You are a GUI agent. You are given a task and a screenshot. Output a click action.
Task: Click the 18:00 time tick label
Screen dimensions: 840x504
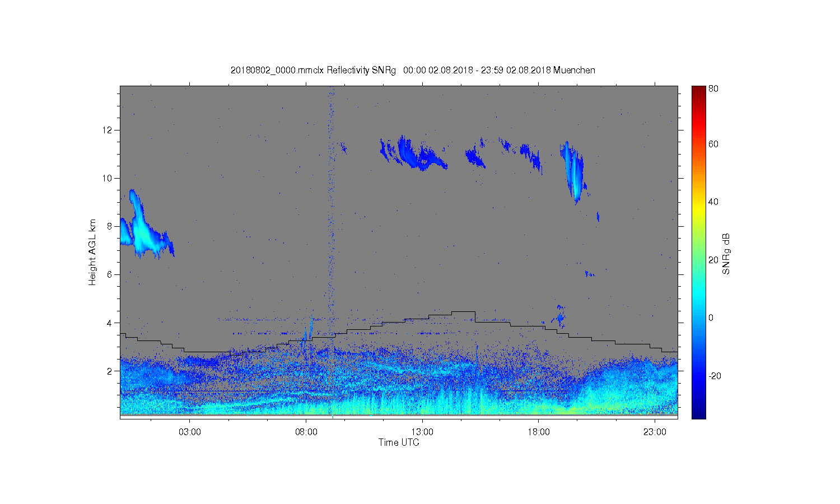pos(539,432)
